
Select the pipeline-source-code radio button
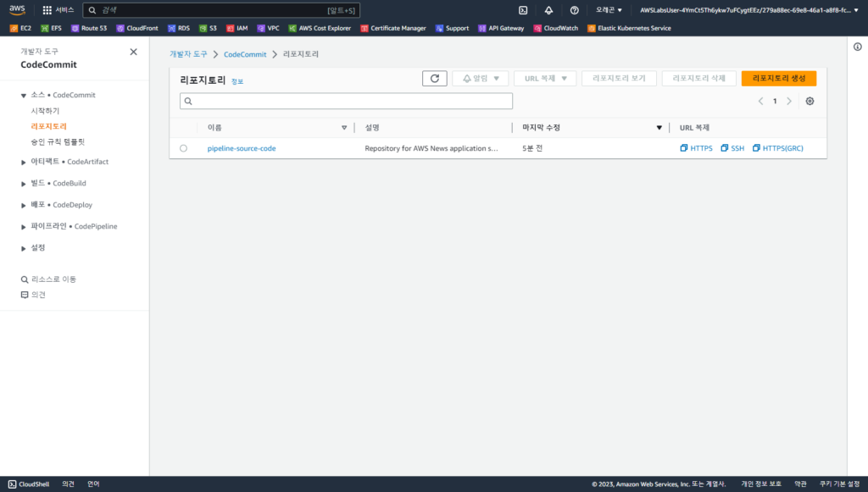(183, 148)
